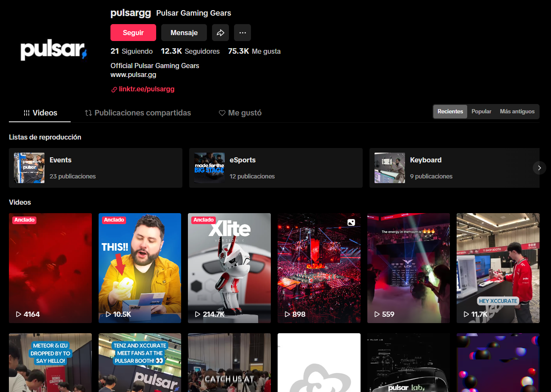View the 12.3K Seguidores list

(190, 51)
